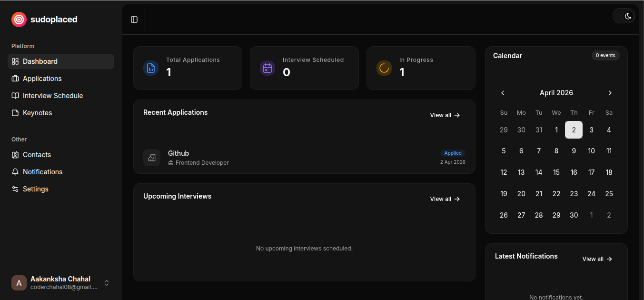
Task: Open Settings from the sidebar
Action: click(35, 189)
